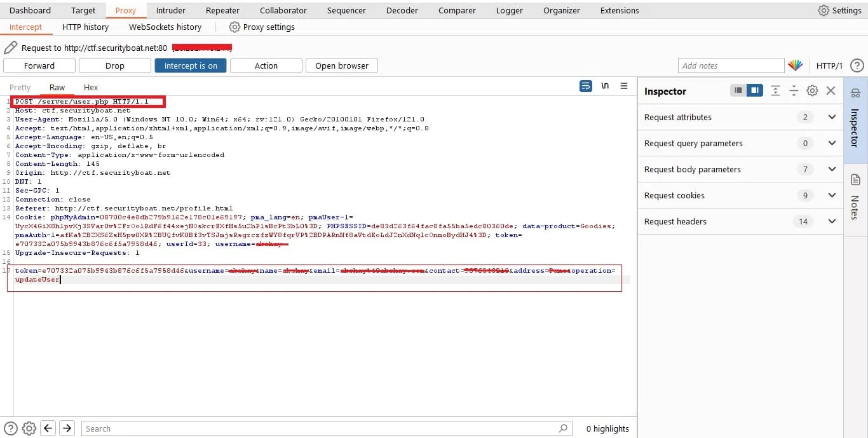Click the Open browser button
Viewport: 868px width, 438px height.
tap(342, 65)
